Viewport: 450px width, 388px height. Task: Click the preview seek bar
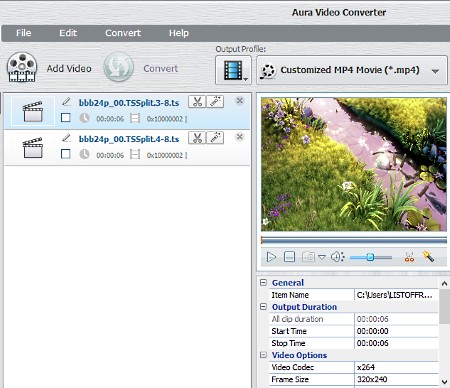click(354, 240)
